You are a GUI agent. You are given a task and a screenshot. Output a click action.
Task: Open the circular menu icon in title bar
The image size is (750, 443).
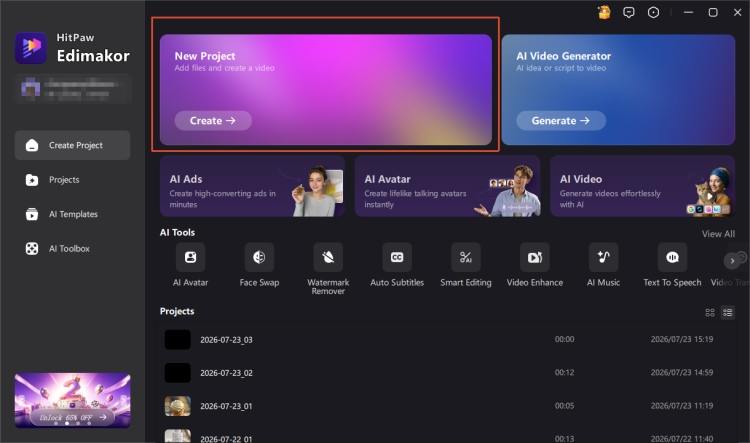point(653,12)
